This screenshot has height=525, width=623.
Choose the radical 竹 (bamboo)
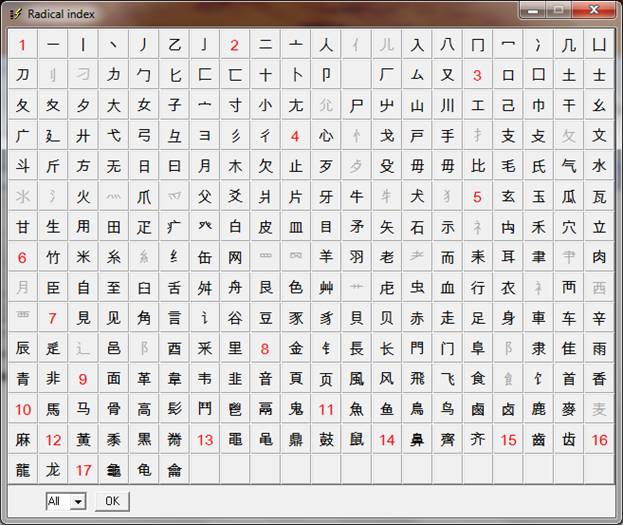(53, 257)
